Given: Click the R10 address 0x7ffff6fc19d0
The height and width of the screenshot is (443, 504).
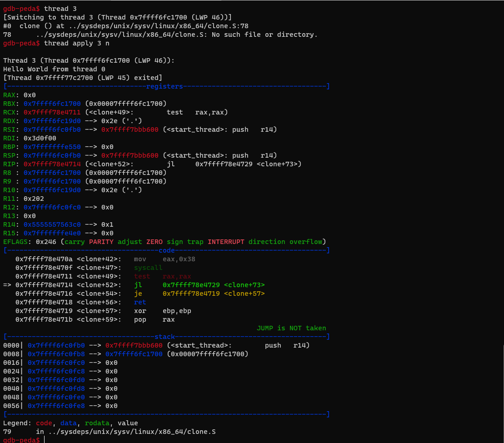Looking at the screenshot, I should (x=52, y=190).
